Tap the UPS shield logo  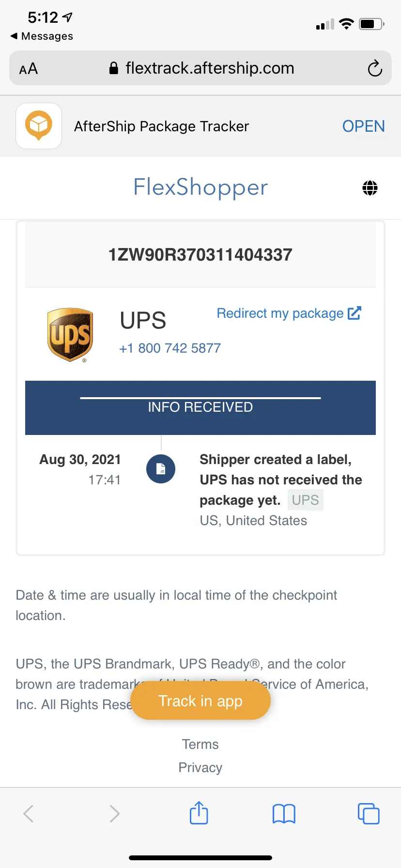pyautogui.click(x=70, y=335)
